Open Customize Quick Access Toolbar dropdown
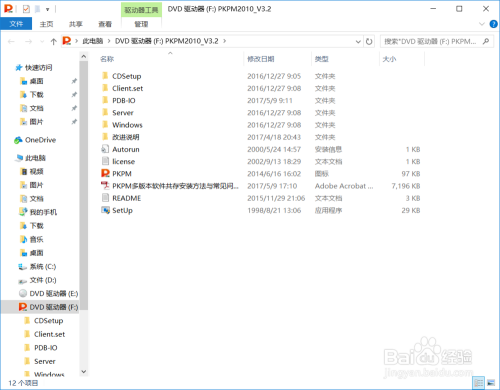This screenshot has width=500, height=390. pyautogui.click(x=48, y=9)
